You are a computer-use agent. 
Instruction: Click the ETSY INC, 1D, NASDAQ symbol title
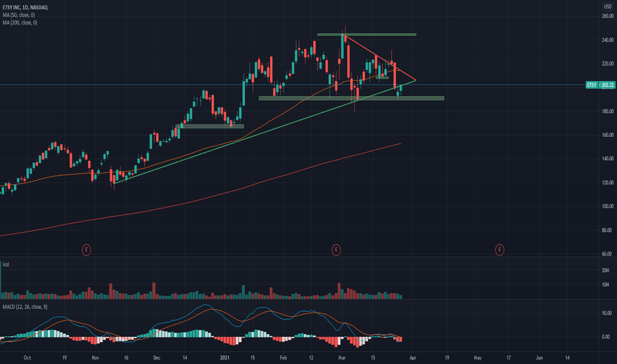[25, 7]
